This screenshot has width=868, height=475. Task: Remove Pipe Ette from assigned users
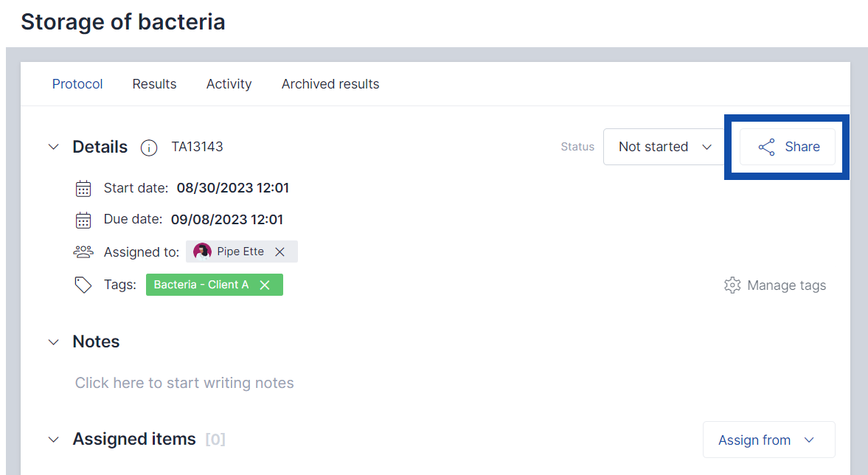[x=280, y=252]
